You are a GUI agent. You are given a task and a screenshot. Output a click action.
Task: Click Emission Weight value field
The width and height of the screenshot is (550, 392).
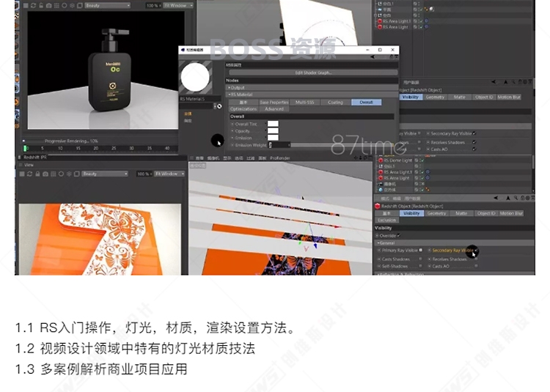click(x=279, y=144)
